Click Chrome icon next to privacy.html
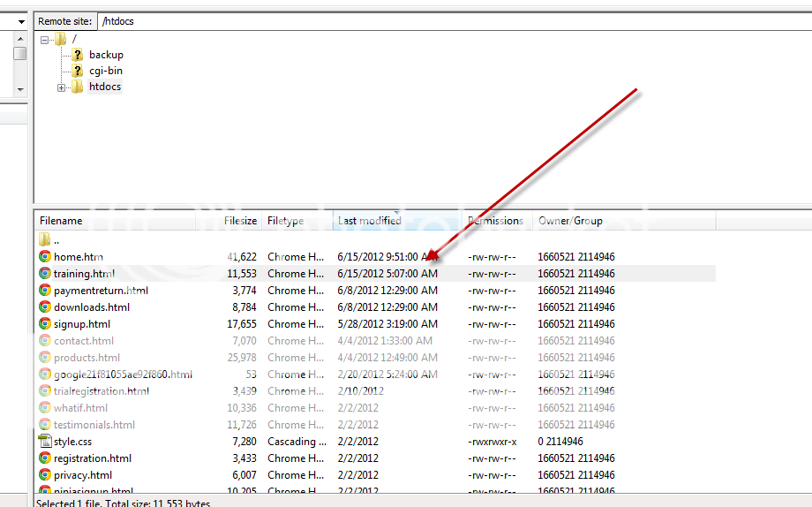Viewport: 812px width, 507px height. tap(45, 475)
